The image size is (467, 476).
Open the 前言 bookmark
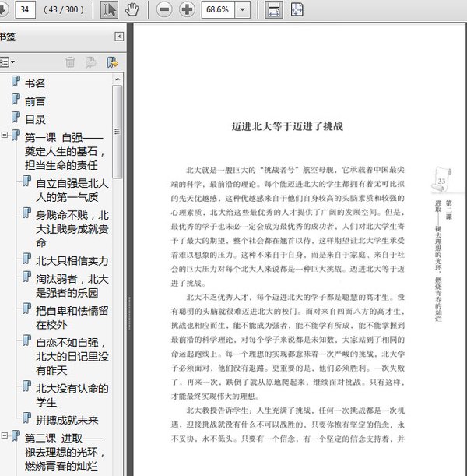[x=35, y=101]
